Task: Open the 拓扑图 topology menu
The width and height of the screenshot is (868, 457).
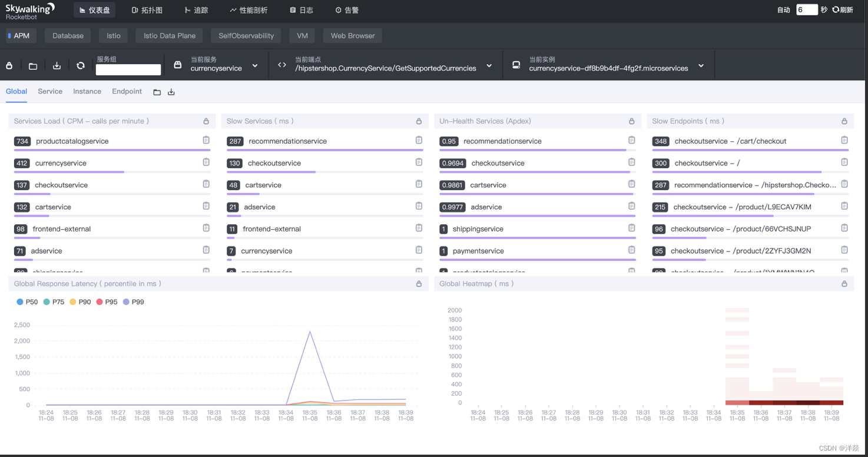Action: click(x=147, y=10)
